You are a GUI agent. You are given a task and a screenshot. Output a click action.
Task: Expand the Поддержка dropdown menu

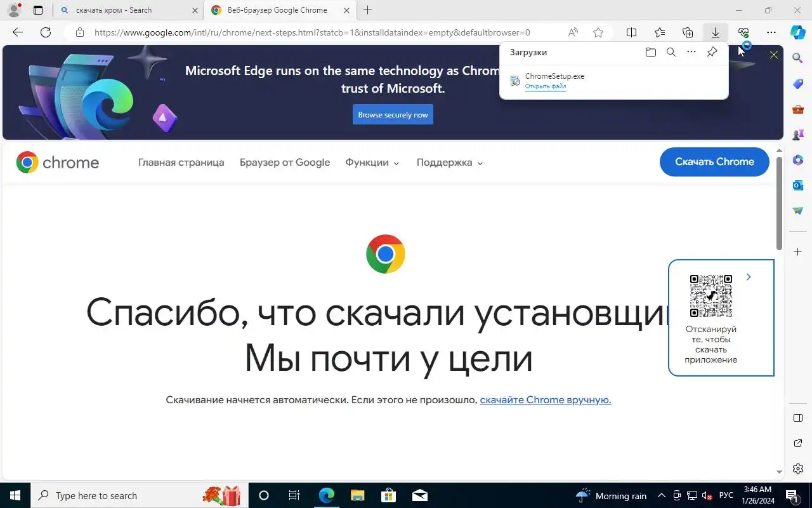(x=450, y=163)
